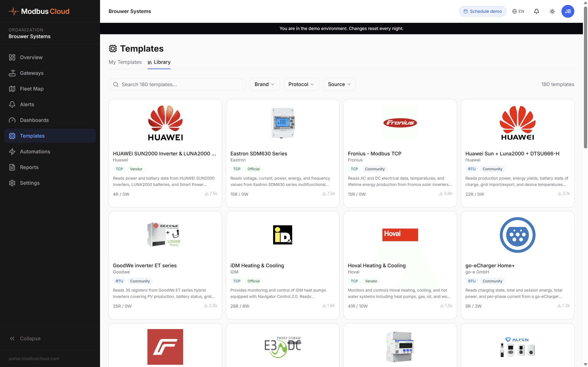Open the Dashboards gauge icon
Image resolution: width=588 pixels, height=367 pixels.
pos(12,120)
